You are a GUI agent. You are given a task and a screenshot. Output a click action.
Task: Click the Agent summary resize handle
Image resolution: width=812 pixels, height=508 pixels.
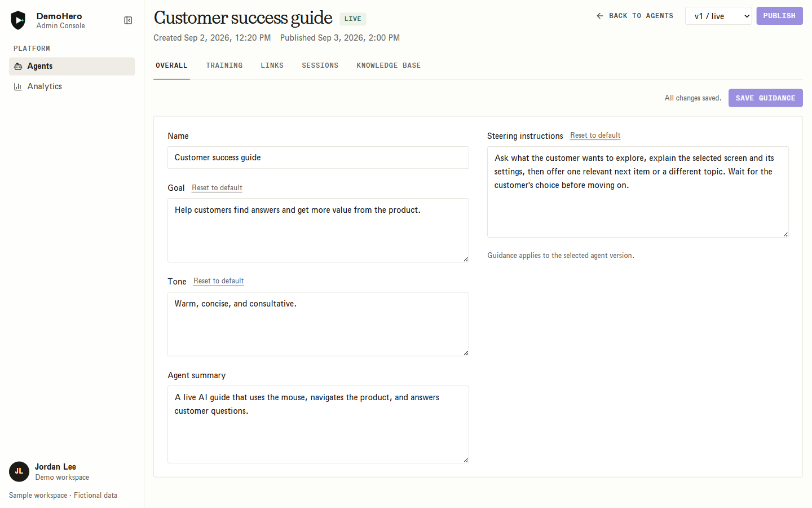coord(466,460)
